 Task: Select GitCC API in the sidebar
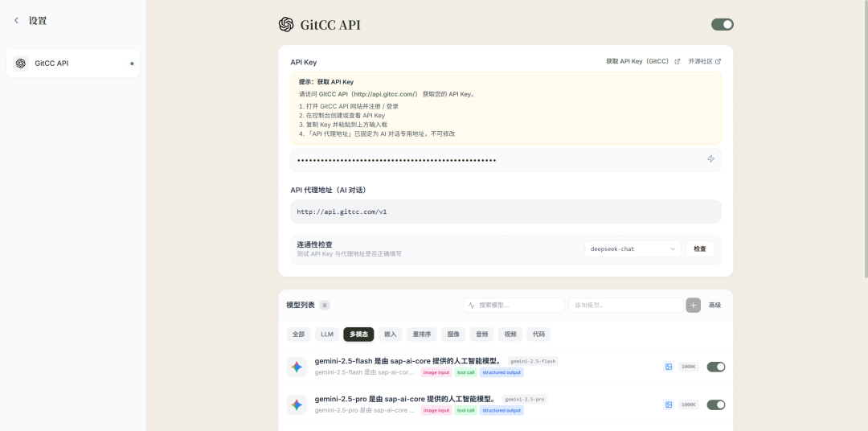[x=73, y=64]
